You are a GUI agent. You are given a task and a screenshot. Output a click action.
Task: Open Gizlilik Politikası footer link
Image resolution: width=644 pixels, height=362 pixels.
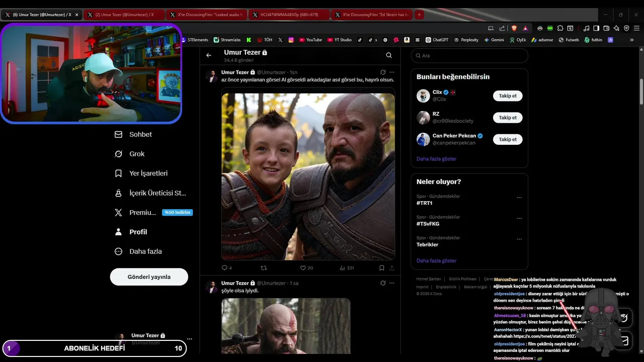point(462,279)
